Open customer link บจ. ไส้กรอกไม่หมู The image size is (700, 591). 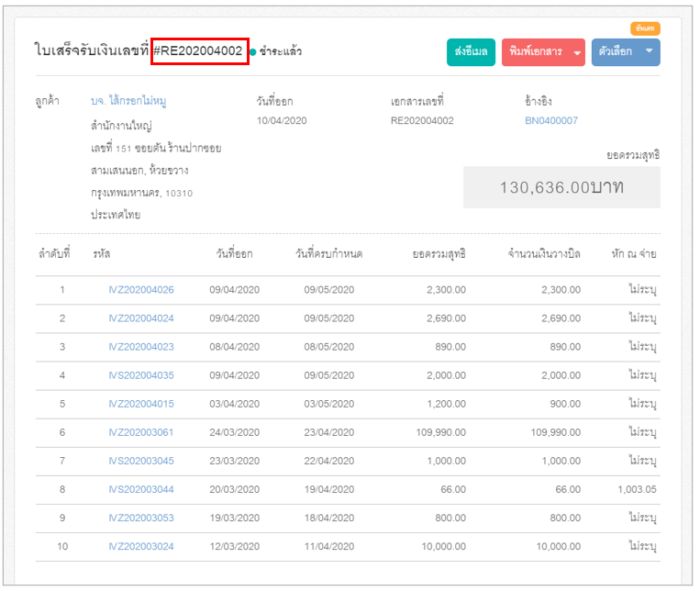(x=128, y=101)
